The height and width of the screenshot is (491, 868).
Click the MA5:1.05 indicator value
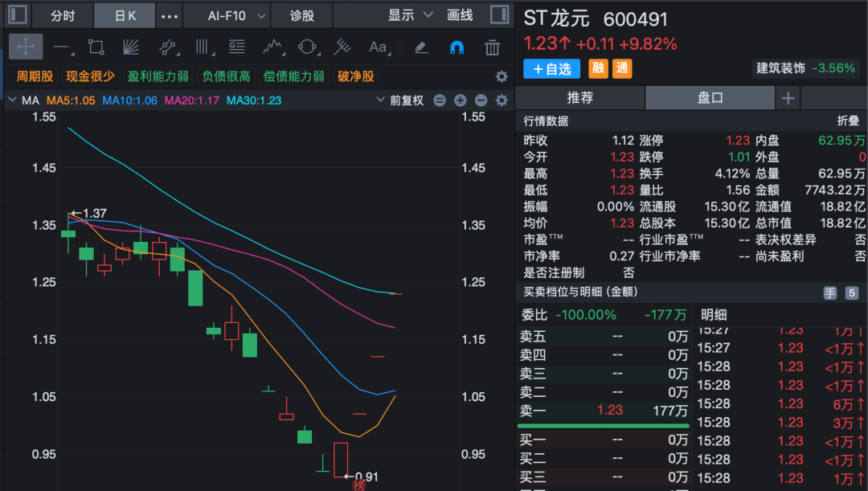[71, 100]
